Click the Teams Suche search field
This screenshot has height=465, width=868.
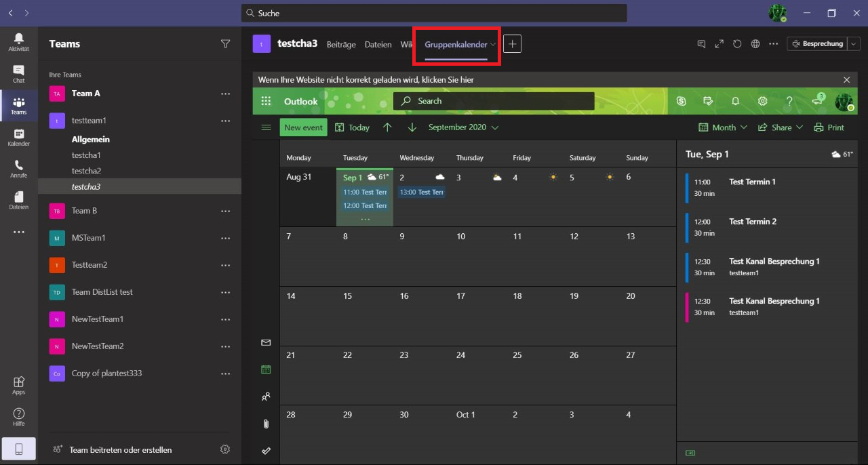pyautogui.click(x=434, y=13)
